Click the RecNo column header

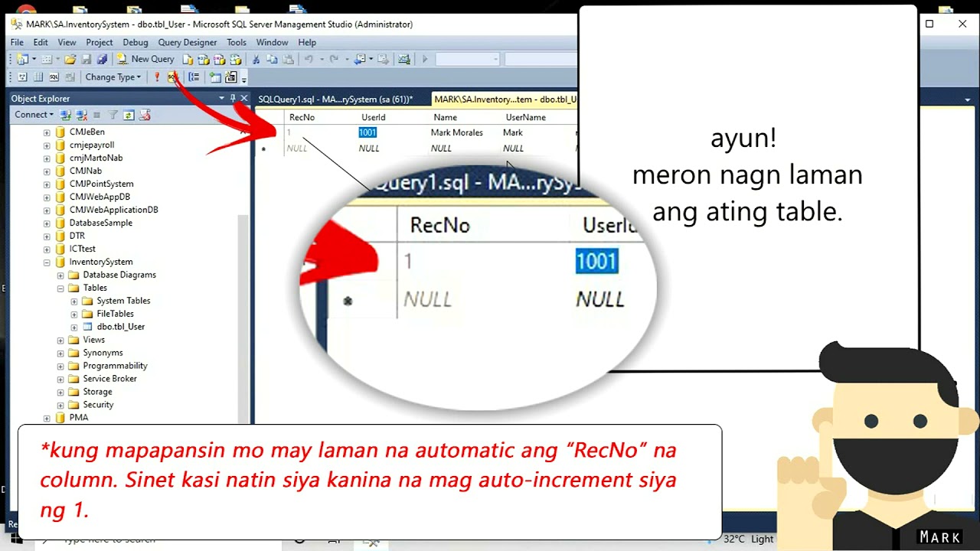(x=302, y=117)
